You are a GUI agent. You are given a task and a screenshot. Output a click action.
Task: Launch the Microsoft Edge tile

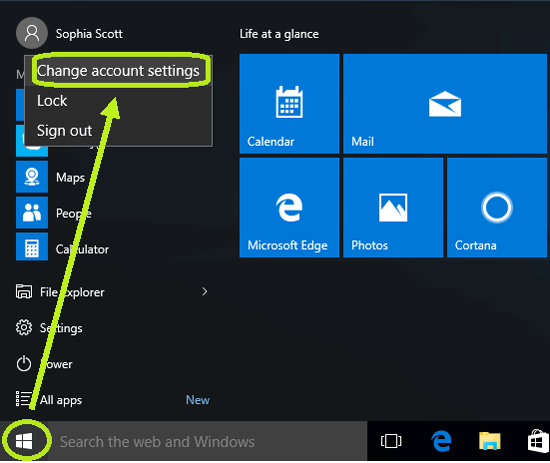pyautogui.click(x=289, y=208)
